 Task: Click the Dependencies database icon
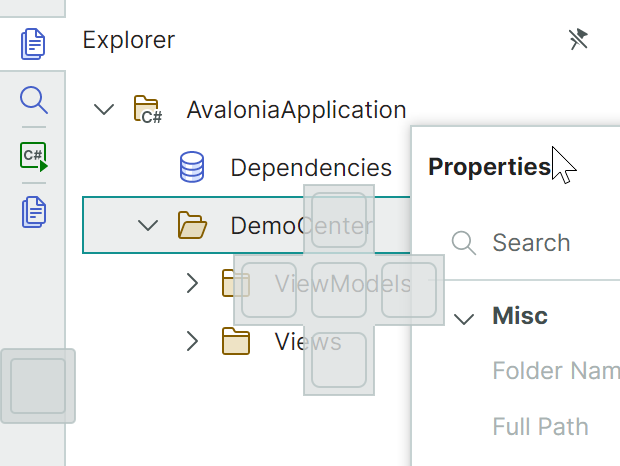point(192,167)
